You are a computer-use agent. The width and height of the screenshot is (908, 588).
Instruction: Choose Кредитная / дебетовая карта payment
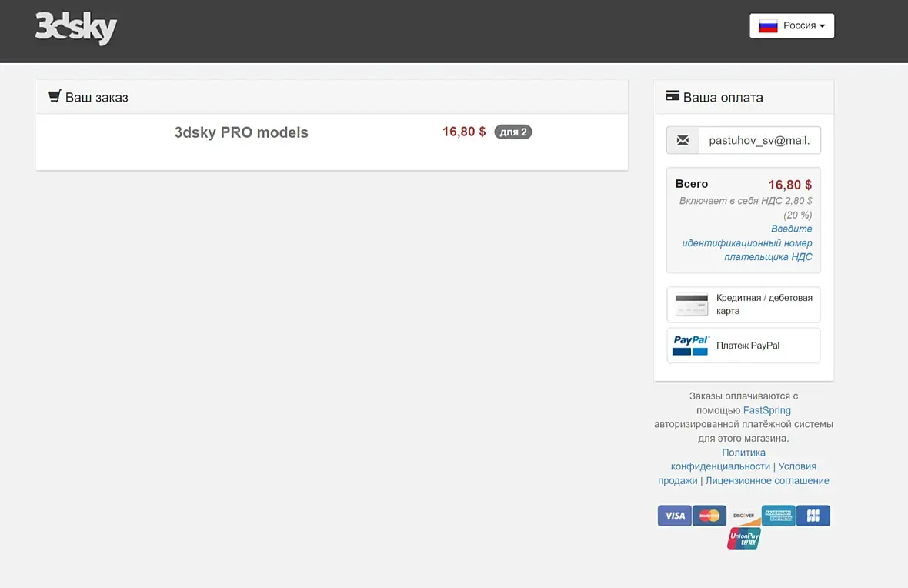[x=743, y=305]
